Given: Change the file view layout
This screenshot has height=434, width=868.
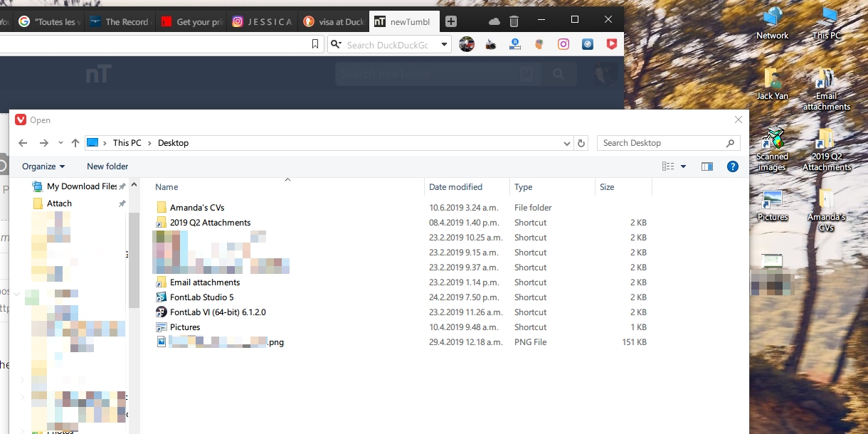Looking at the screenshot, I should click(668, 166).
